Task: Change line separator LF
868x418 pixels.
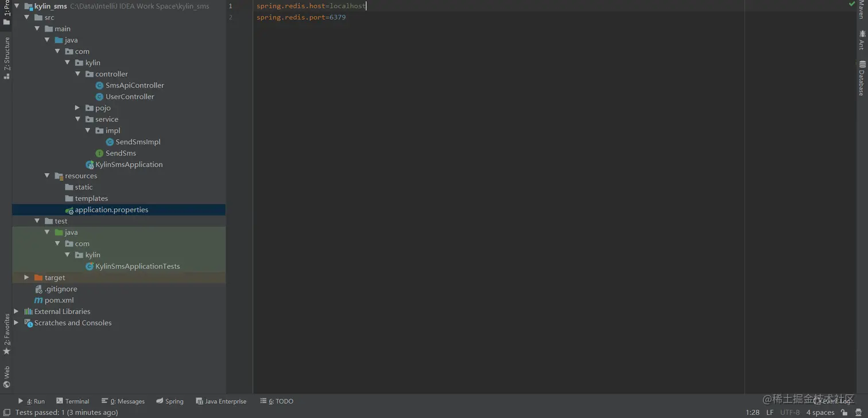Action: (x=770, y=412)
